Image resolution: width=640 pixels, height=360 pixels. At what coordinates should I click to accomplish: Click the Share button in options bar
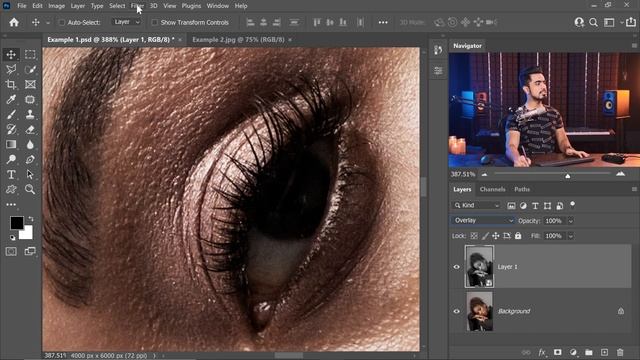[630, 22]
